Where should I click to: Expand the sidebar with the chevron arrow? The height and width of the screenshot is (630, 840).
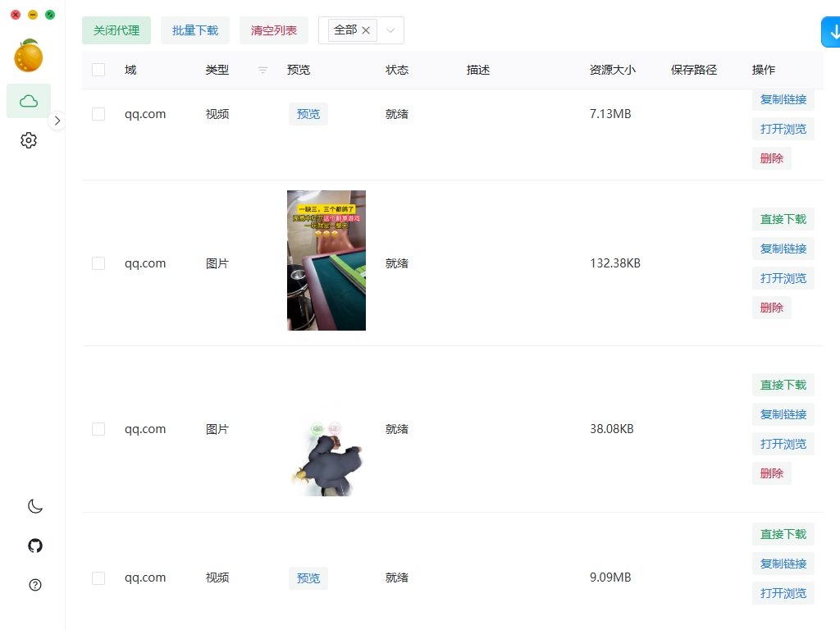[57, 120]
